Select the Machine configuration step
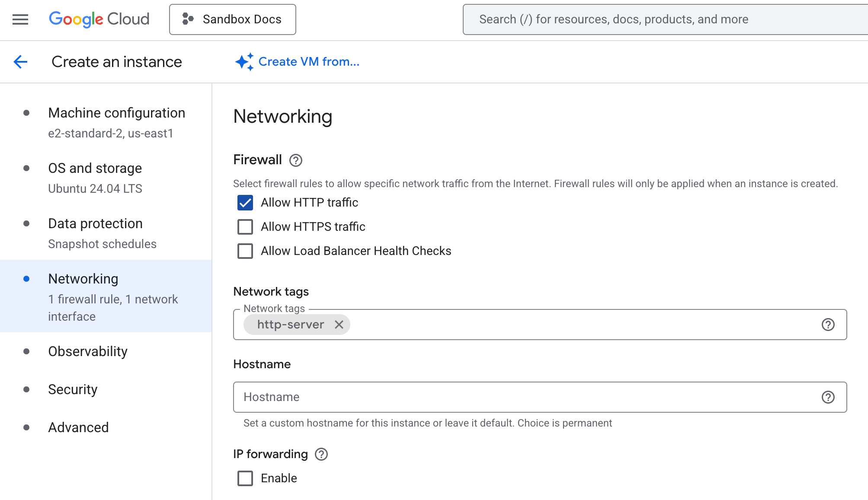868x500 pixels. (117, 113)
